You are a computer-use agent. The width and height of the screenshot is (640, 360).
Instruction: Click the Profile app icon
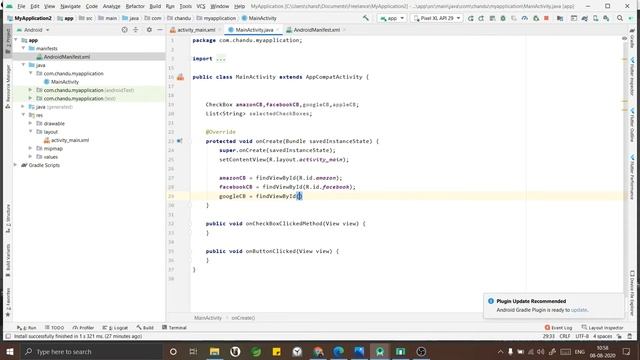524,18
